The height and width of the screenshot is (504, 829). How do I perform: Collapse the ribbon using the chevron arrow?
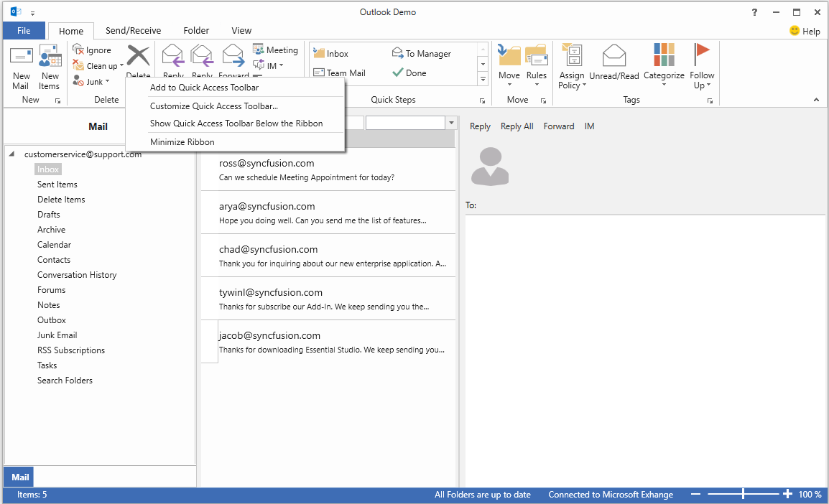pyautogui.click(x=816, y=100)
